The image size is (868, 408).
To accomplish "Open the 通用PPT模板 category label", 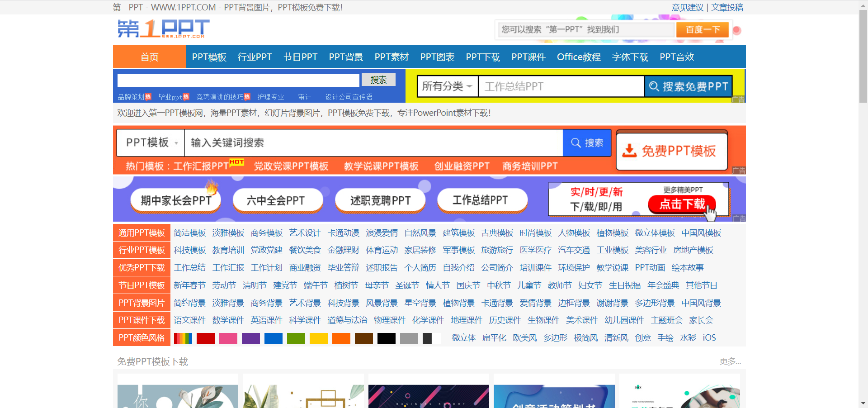I will [x=142, y=233].
